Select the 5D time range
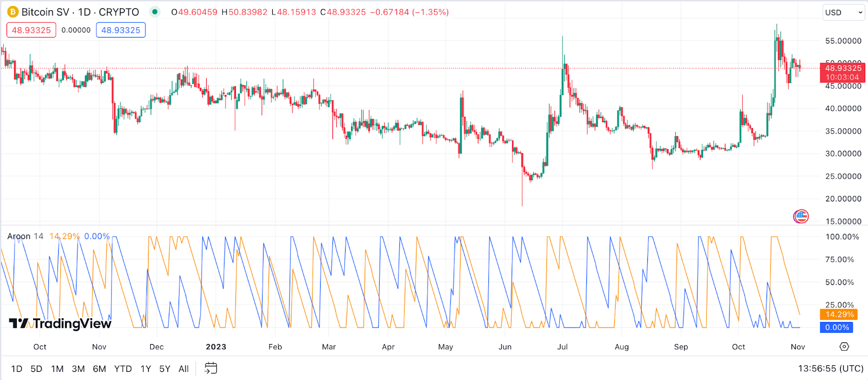Screen dimensions: 868x380 [36, 369]
